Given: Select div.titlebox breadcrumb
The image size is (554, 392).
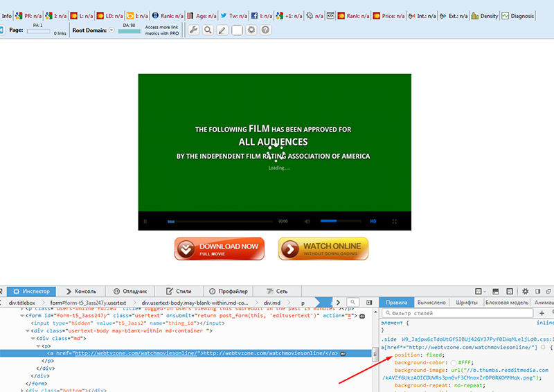Looking at the screenshot, I should click(x=22, y=303).
